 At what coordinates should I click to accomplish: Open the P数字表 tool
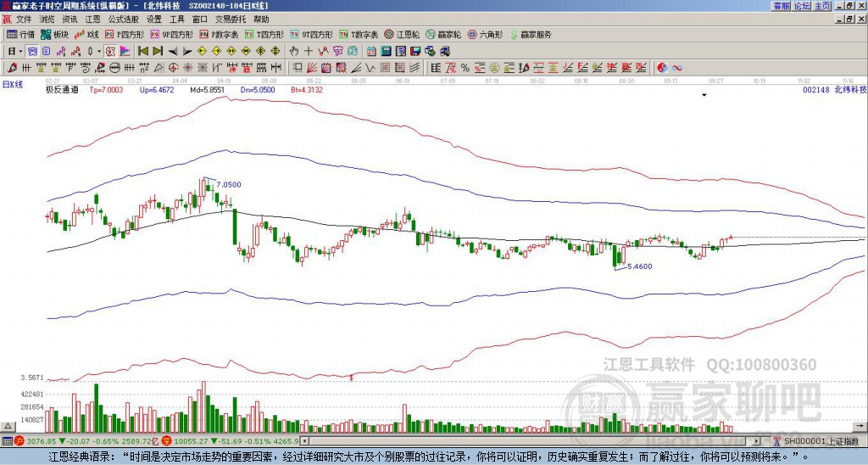click(x=219, y=34)
